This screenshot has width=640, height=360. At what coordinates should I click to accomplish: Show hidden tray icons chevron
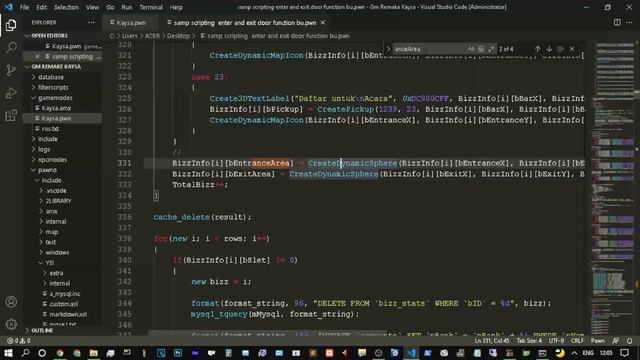(x=574, y=353)
